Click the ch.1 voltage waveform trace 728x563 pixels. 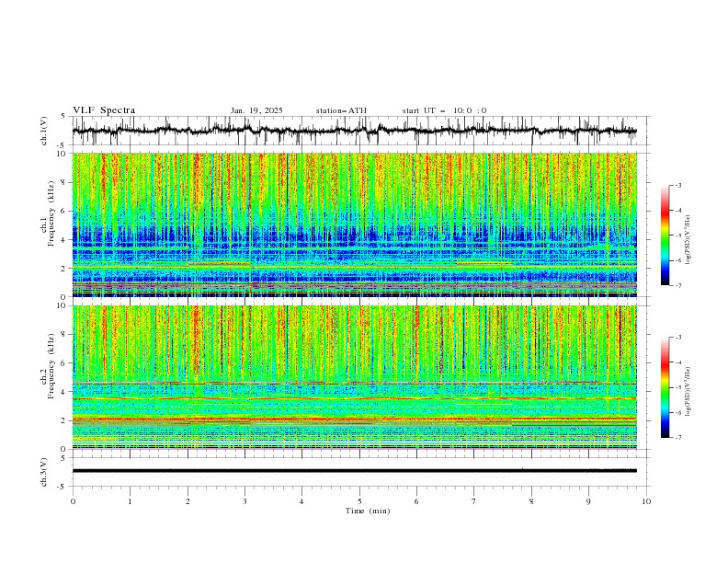pos(355,130)
